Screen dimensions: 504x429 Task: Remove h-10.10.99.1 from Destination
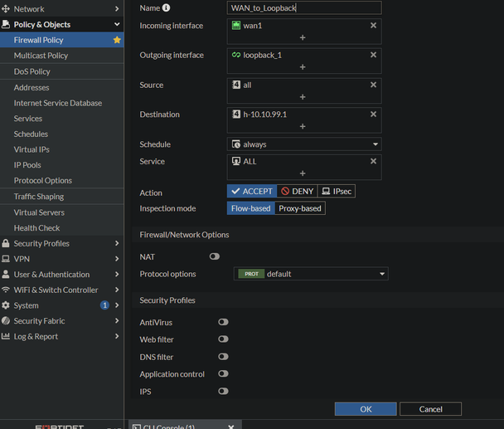coord(373,115)
